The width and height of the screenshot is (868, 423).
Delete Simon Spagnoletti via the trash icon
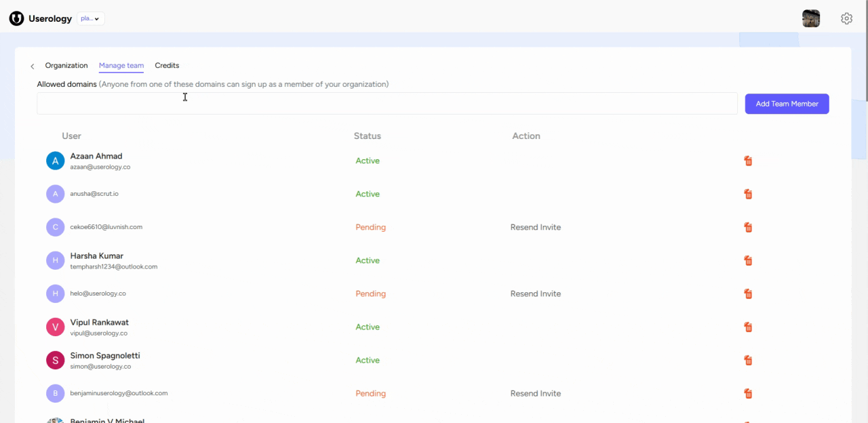748,360
